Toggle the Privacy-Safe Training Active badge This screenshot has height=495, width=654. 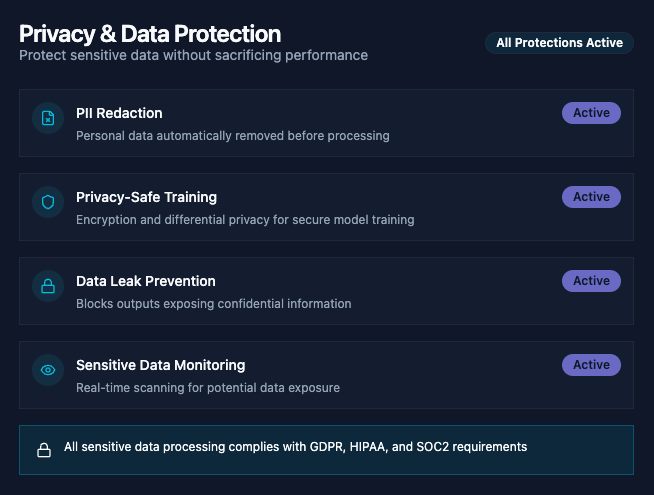[x=591, y=197]
